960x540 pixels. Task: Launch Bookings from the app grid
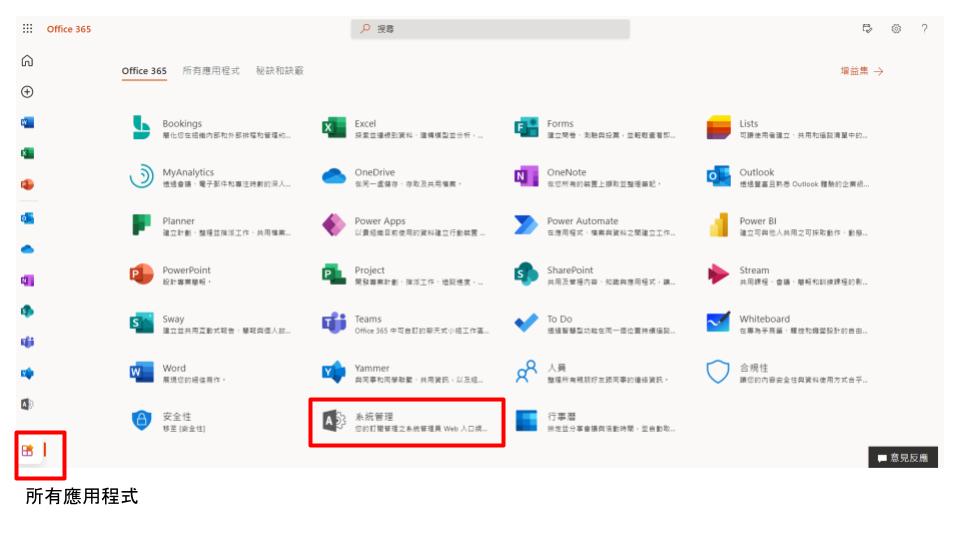coord(210,128)
